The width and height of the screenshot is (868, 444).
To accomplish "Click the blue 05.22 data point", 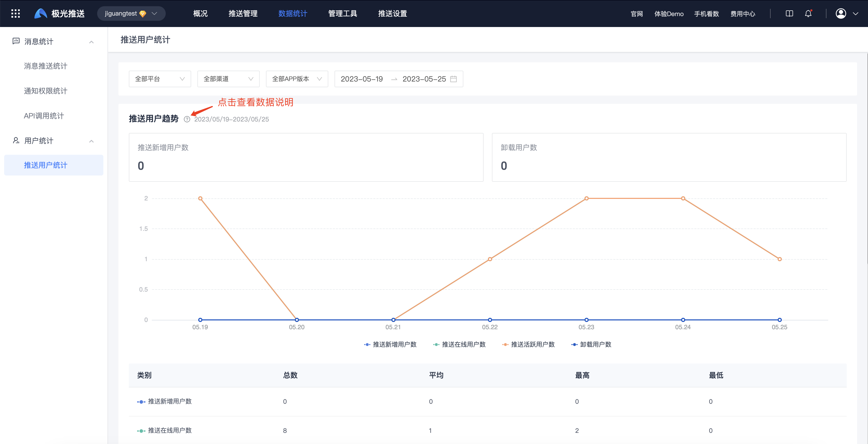I will coord(490,320).
